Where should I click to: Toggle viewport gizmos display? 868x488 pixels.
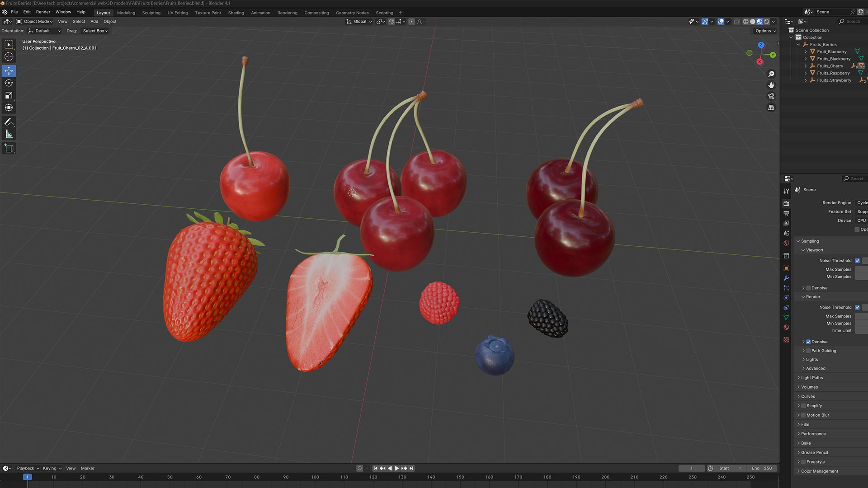tap(704, 21)
